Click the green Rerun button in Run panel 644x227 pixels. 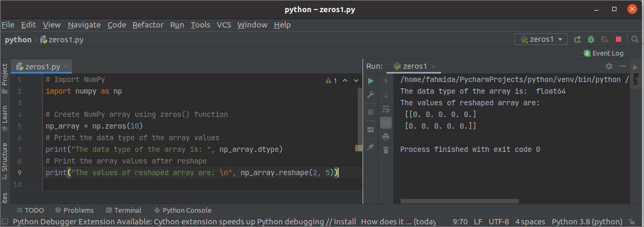[371, 81]
